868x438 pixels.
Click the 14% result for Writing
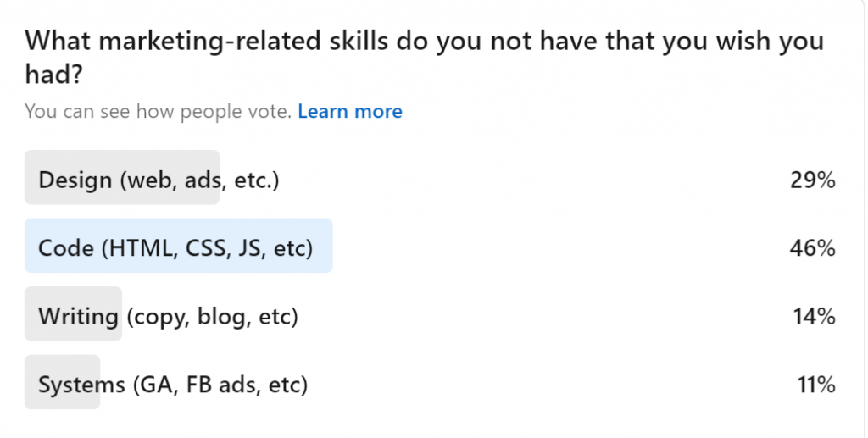(x=815, y=316)
